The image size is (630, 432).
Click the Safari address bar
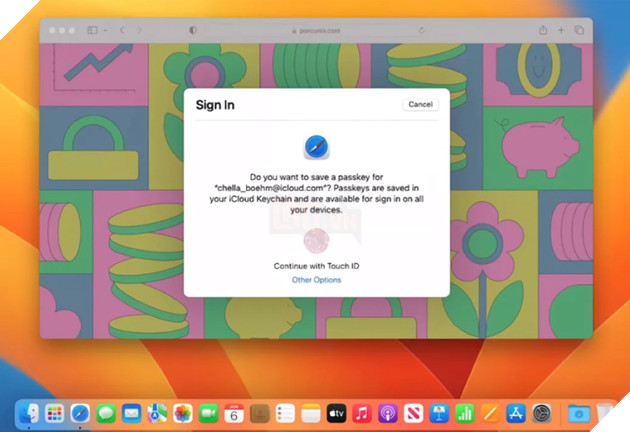316,31
